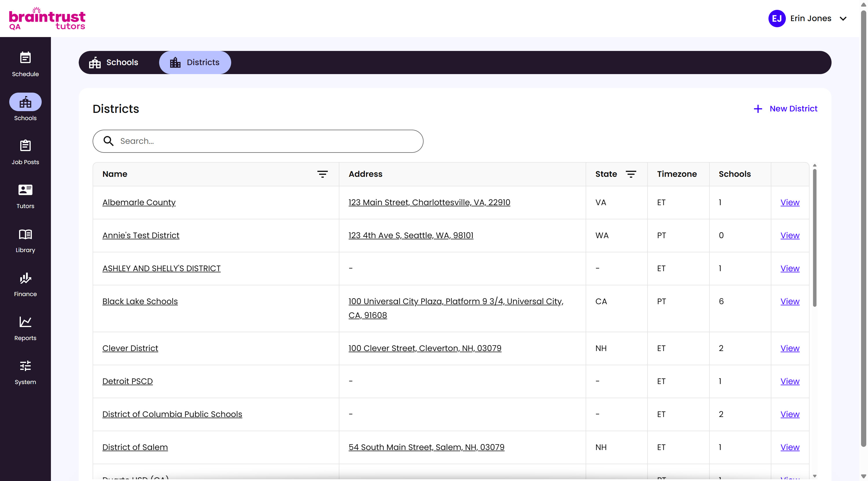Expand the Erin Jones account dropdown arrow
Screen dimensions: 868x481
pos(843,19)
